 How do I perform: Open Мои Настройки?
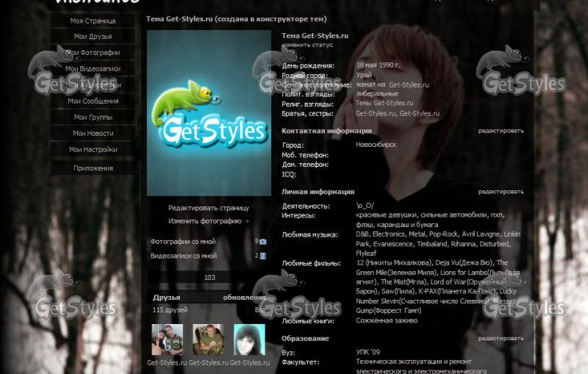point(93,149)
